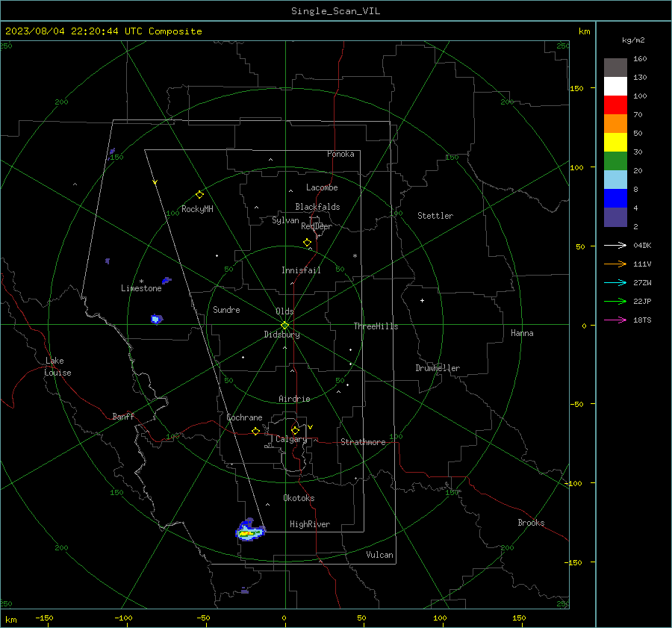
Task: Click the Didsbury town label
Action: 281,335
